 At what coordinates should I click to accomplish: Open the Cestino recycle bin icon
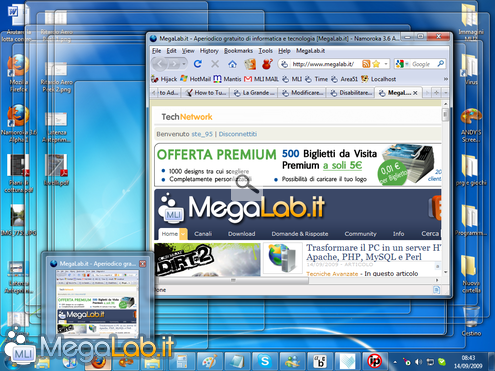[471, 320]
